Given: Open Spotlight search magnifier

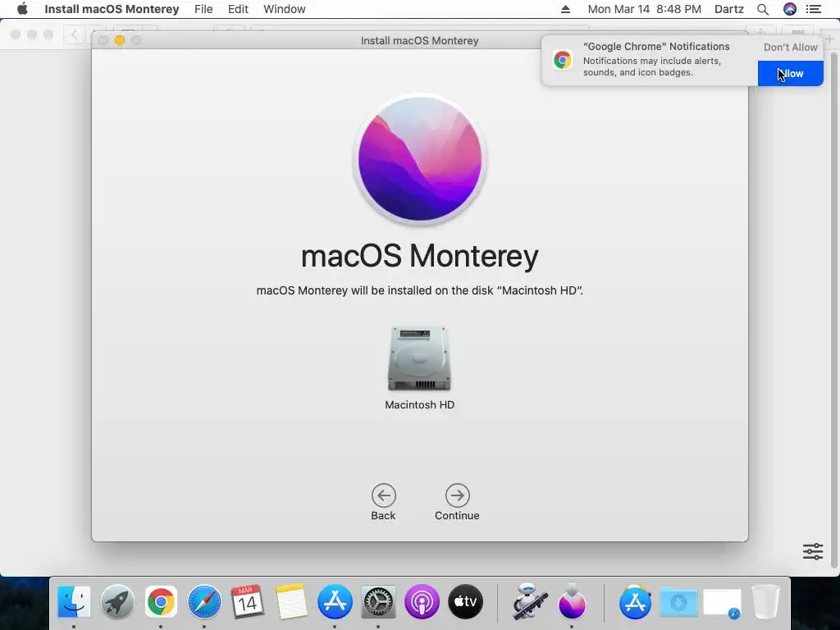Looking at the screenshot, I should pos(763,9).
